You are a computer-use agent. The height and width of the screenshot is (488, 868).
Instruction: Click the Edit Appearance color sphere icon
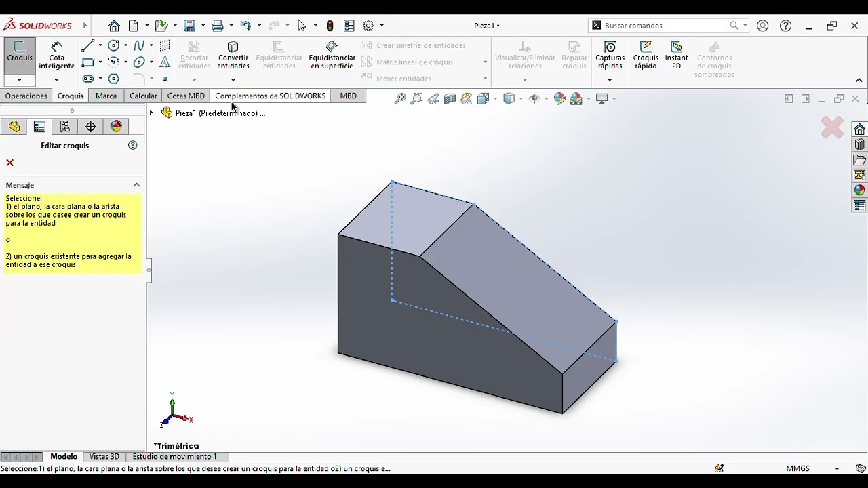559,99
